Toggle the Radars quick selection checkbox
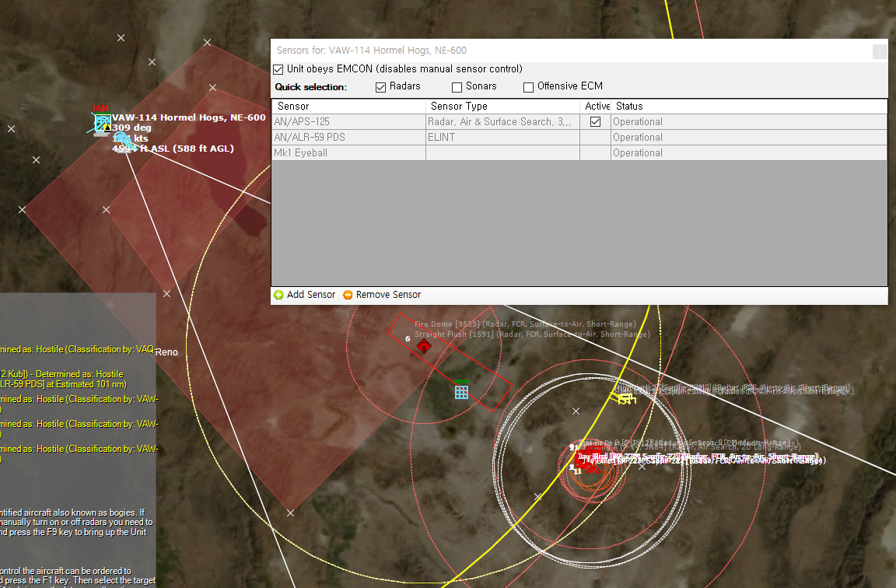The height and width of the screenshot is (588, 896). coord(380,87)
